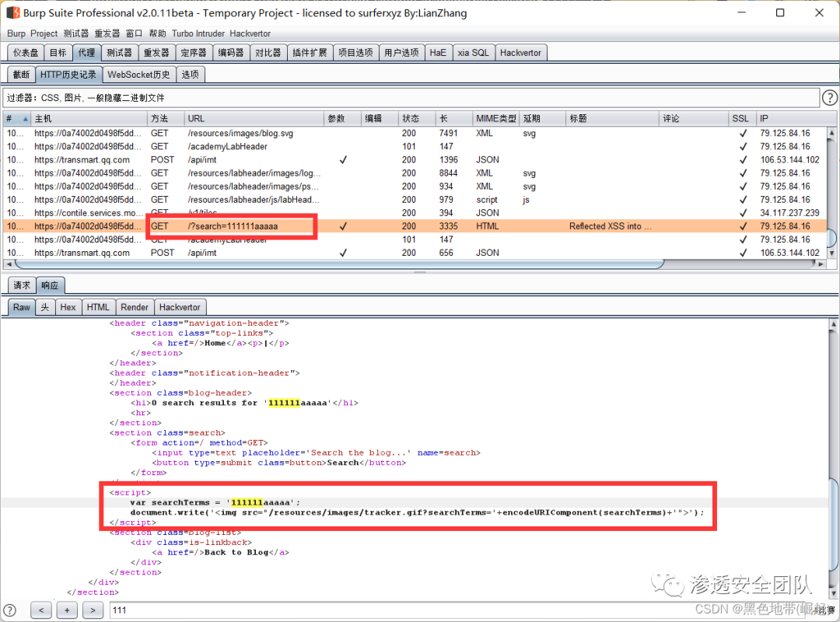The image size is (840, 622).
Task: Switch to the 目标 tab
Action: [x=58, y=53]
